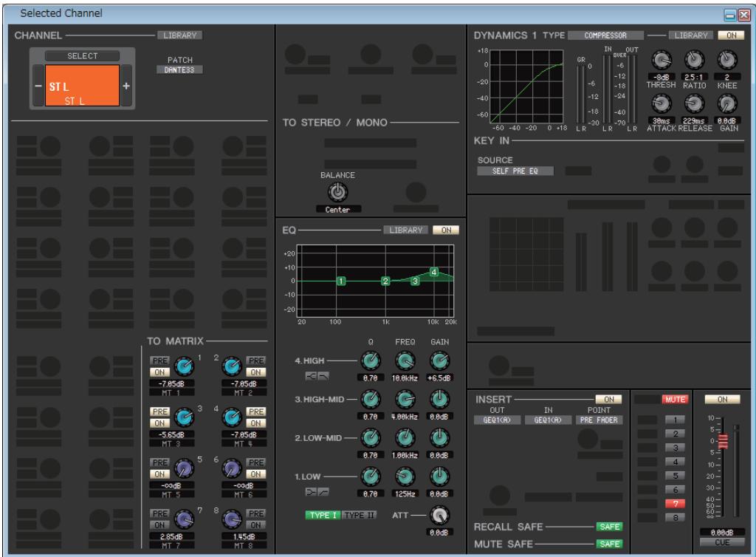
Task: Toggle mute group 7
Action: 675,504
